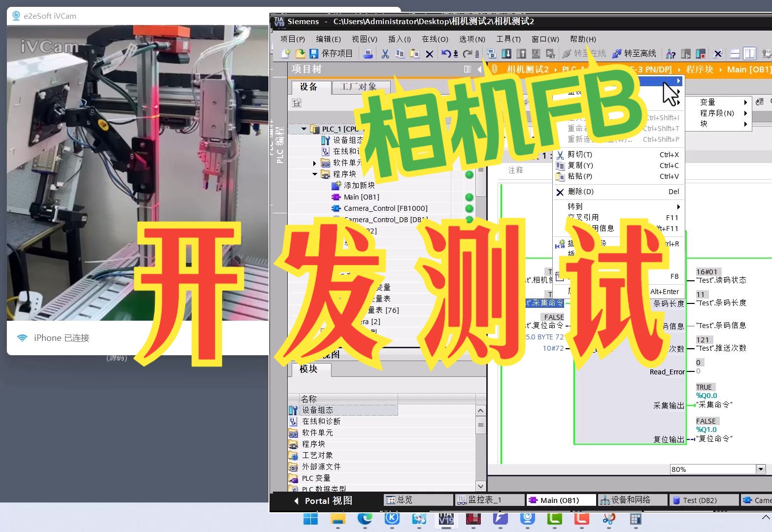This screenshot has height=532, width=772.
Task: Expand the 软件单元 tree node
Action: (315, 163)
